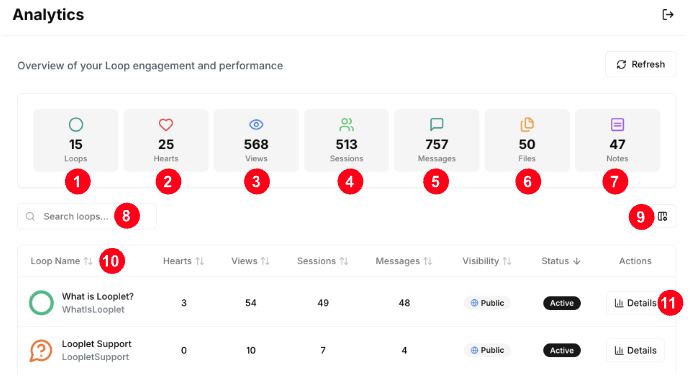Click LoopletSupport handle text
This screenshot has height=382, width=690.
(x=95, y=357)
